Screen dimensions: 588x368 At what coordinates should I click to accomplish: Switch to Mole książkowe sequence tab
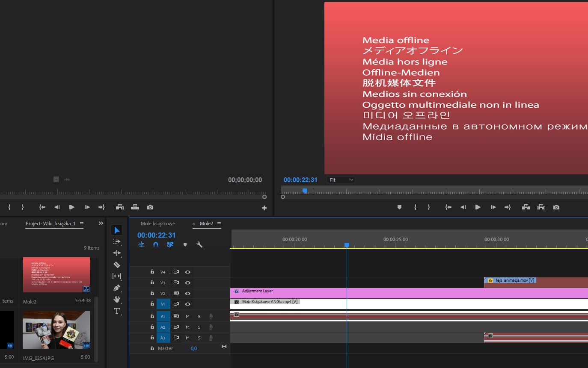[158, 224]
